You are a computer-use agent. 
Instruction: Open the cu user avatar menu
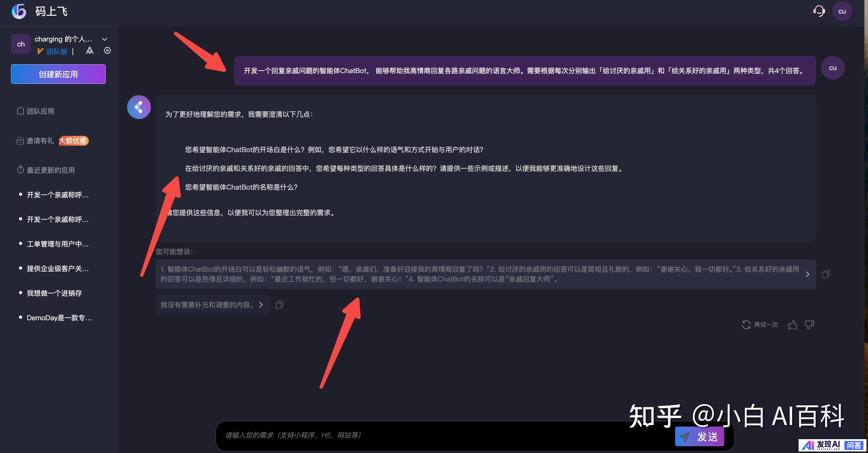[842, 11]
